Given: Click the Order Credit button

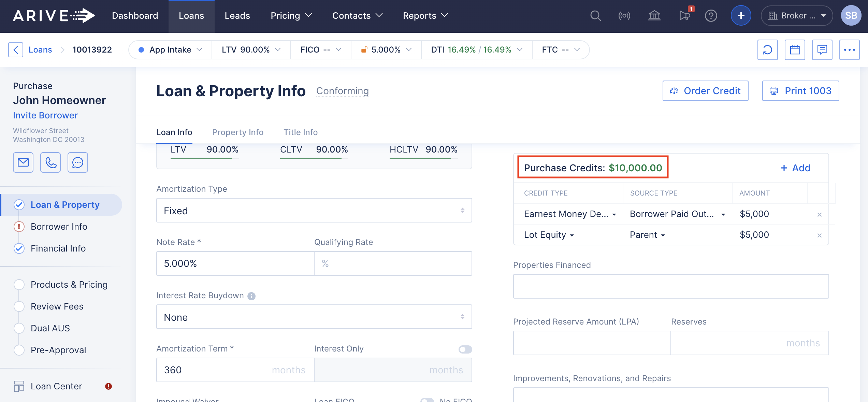Looking at the screenshot, I should [705, 91].
